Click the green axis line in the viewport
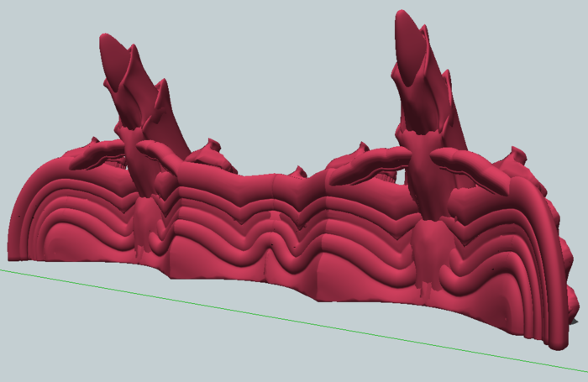Screen dimensions: 588x382 click(294, 321)
